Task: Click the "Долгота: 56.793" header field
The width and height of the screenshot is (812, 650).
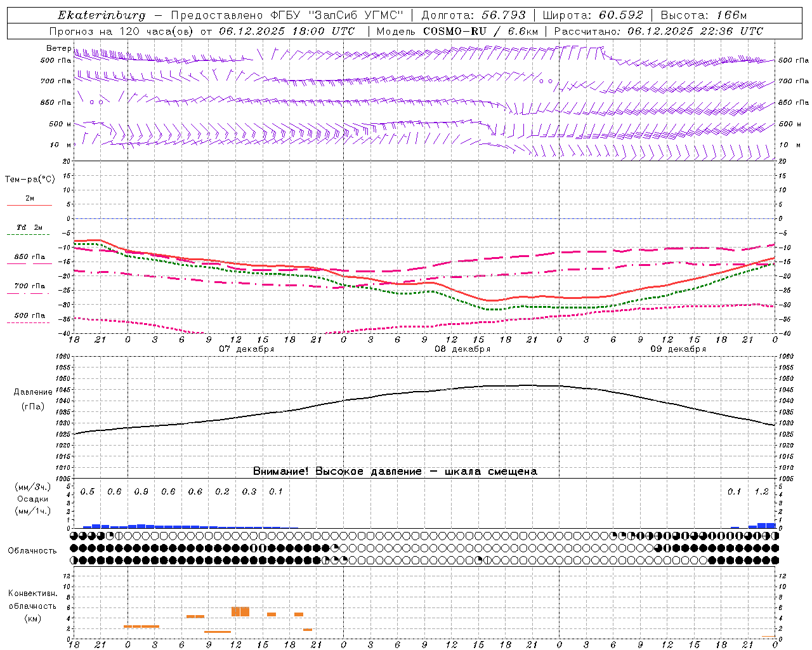Action: (x=473, y=15)
